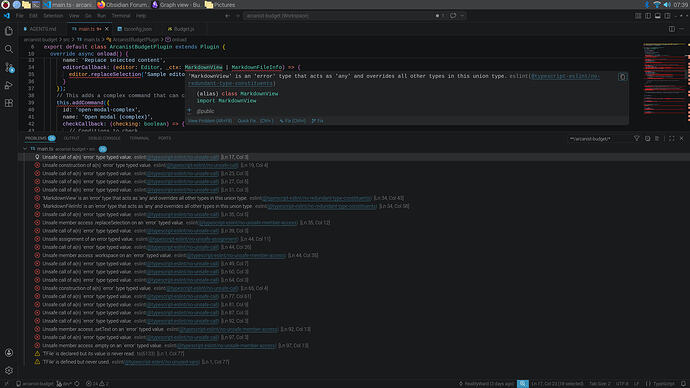
Task: Click the highlighted magnifier status bar item
Action: (523, 384)
